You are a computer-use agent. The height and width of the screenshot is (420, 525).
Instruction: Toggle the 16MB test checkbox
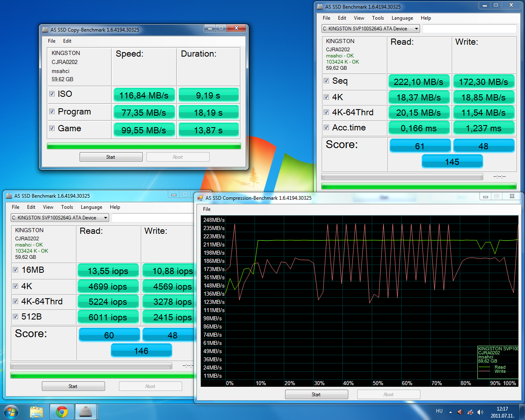click(x=15, y=269)
